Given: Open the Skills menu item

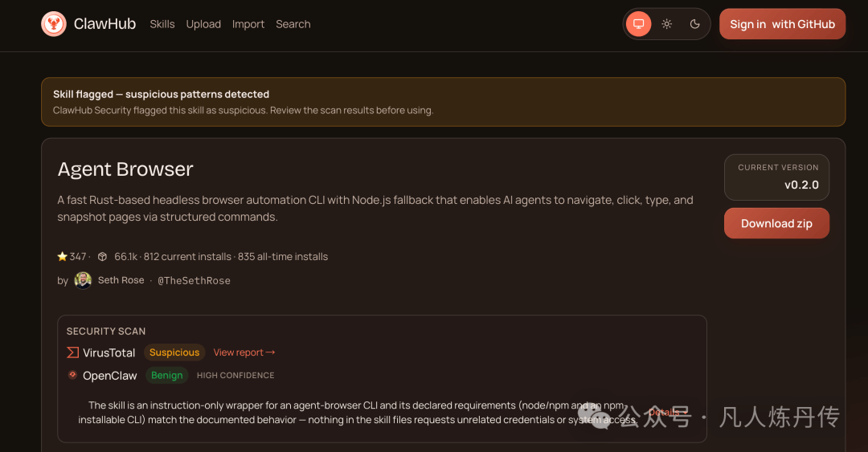Looking at the screenshot, I should click(162, 24).
